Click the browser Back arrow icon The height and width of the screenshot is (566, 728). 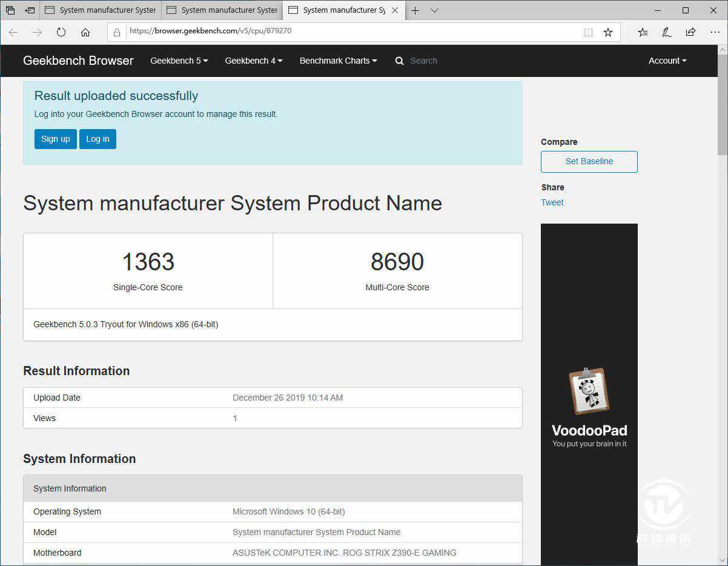pos(13,32)
